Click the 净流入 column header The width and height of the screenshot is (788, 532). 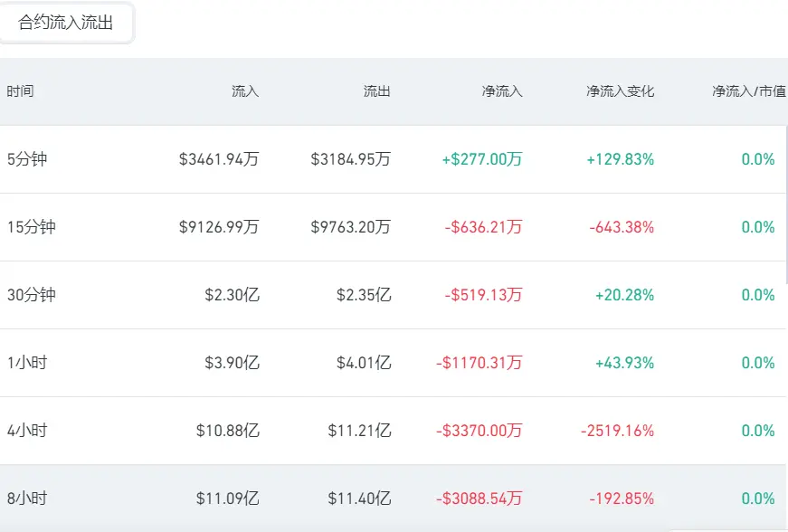pos(502,90)
